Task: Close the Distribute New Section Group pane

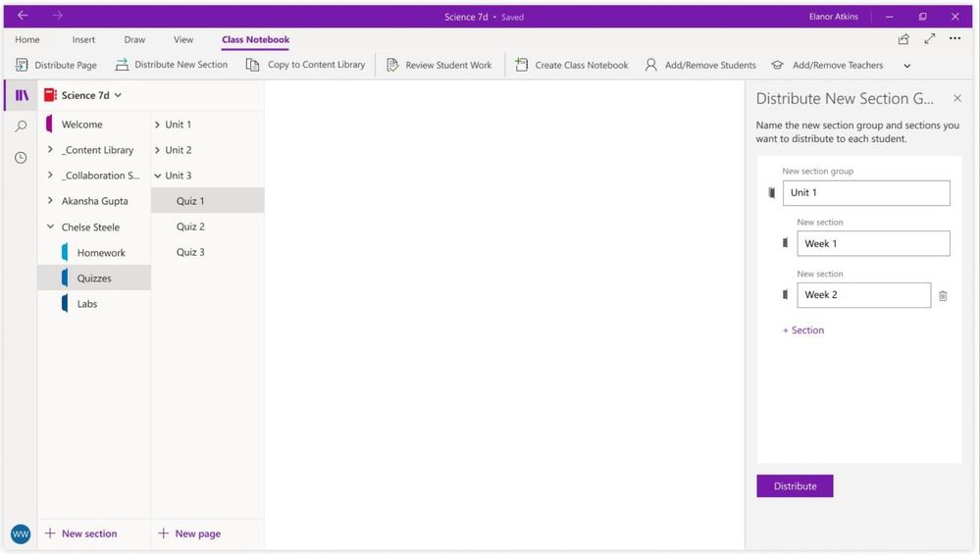Action: click(x=956, y=98)
